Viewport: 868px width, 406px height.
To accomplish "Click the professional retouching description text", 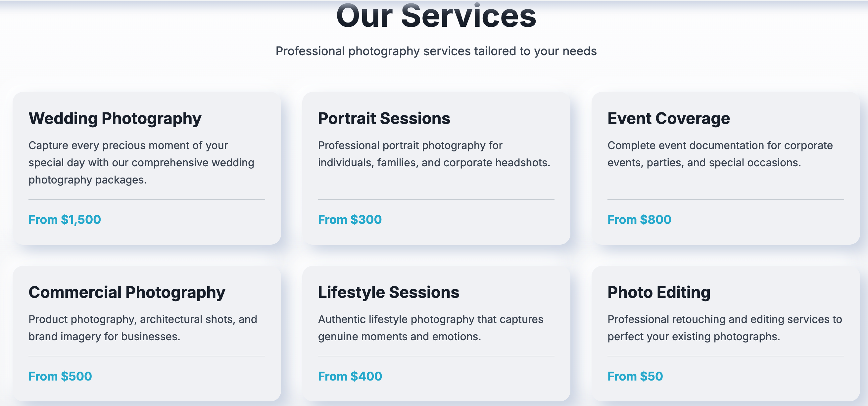I will pos(724,328).
